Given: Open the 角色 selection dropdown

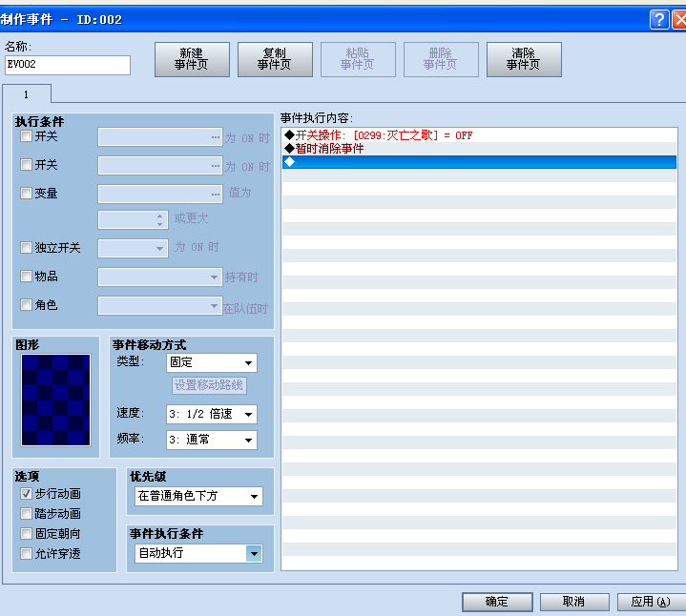Looking at the screenshot, I should 160,305.
